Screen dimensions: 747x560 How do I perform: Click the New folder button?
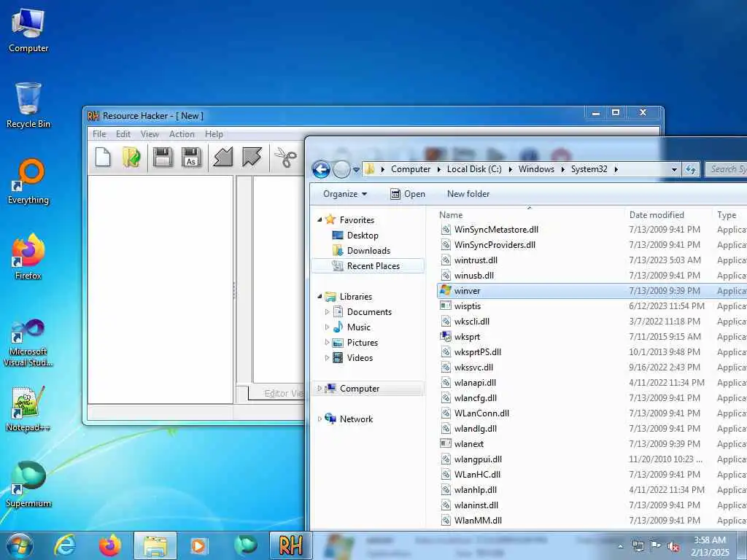(x=468, y=194)
